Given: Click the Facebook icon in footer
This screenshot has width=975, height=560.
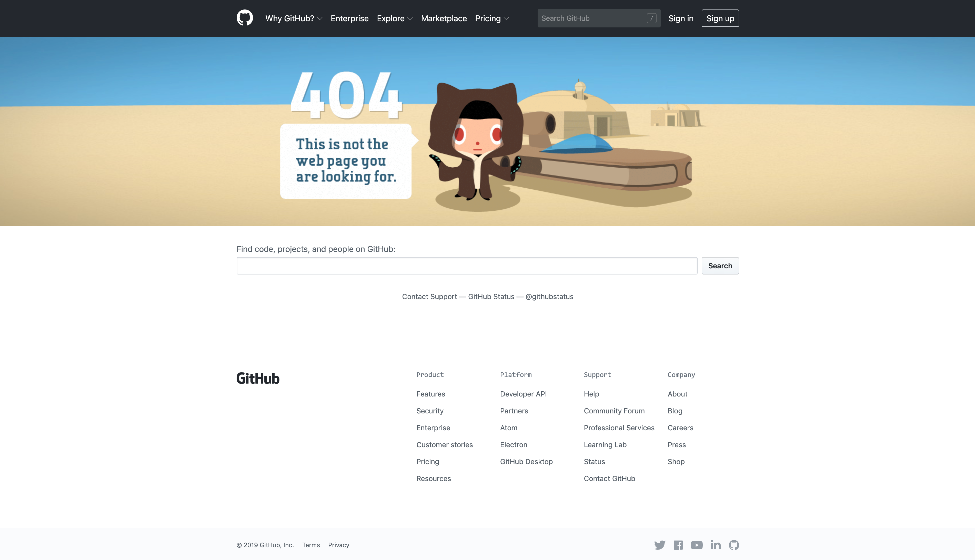Looking at the screenshot, I should [678, 545].
